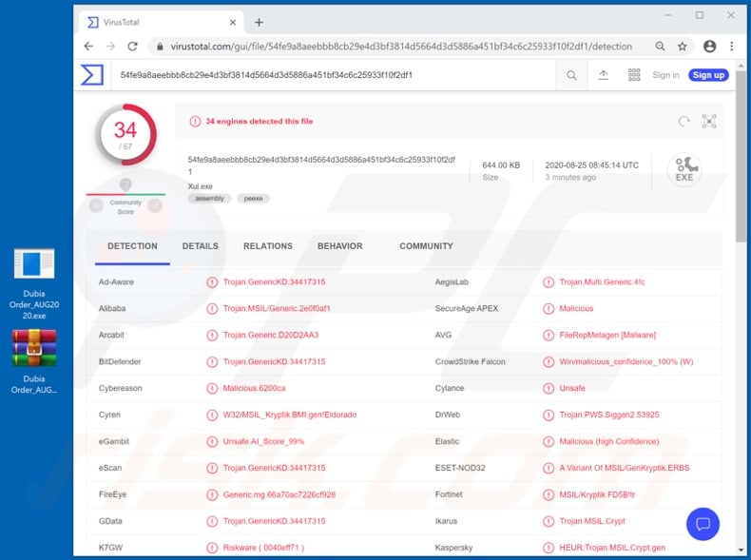
Task: Click community score downvote icon
Action: pyautogui.click(x=96, y=206)
